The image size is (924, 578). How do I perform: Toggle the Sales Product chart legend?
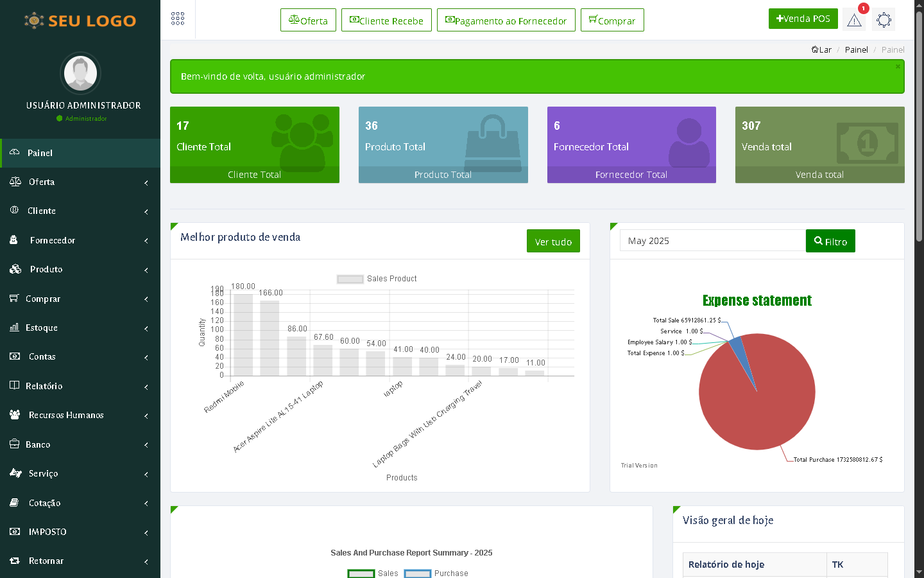(350, 279)
